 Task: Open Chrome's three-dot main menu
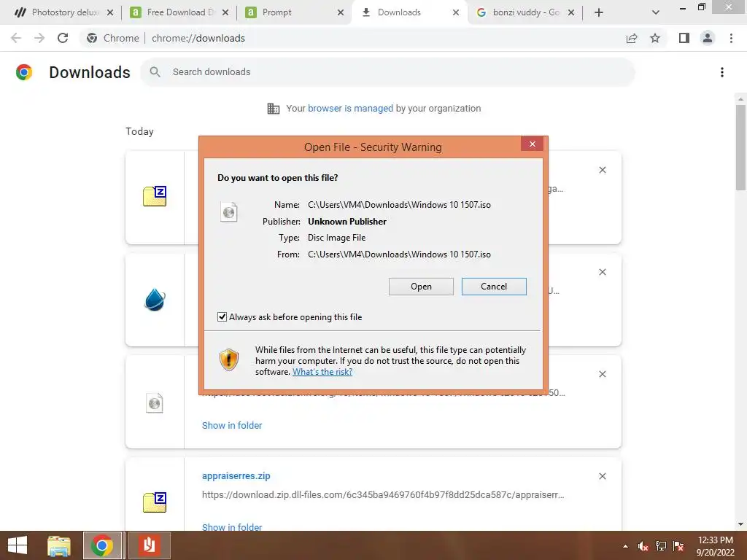click(731, 38)
